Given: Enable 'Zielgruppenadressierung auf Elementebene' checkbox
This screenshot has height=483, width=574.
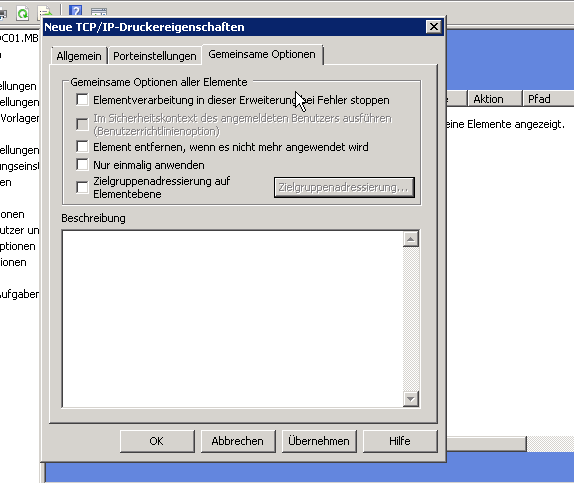Looking at the screenshot, I should (82, 187).
